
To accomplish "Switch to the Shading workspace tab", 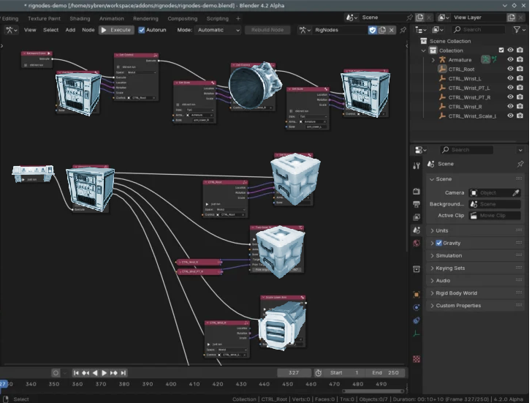I will click(80, 18).
